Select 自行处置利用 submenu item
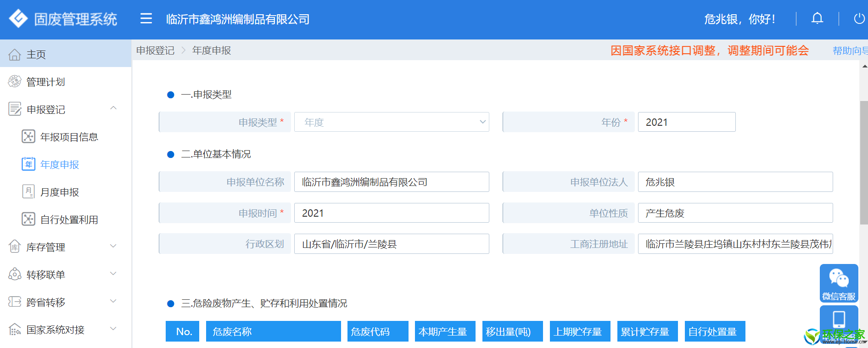This screenshot has height=348, width=868. [69, 219]
